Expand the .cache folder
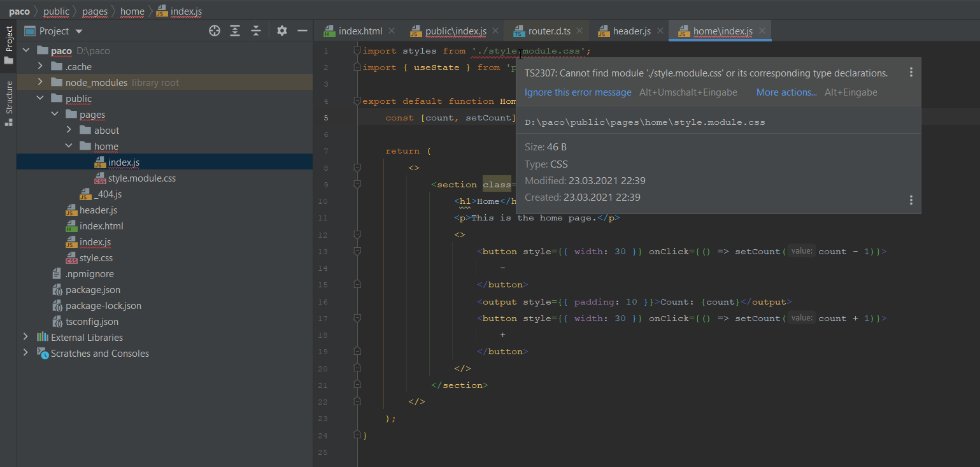The height and width of the screenshot is (467, 980). (x=40, y=66)
